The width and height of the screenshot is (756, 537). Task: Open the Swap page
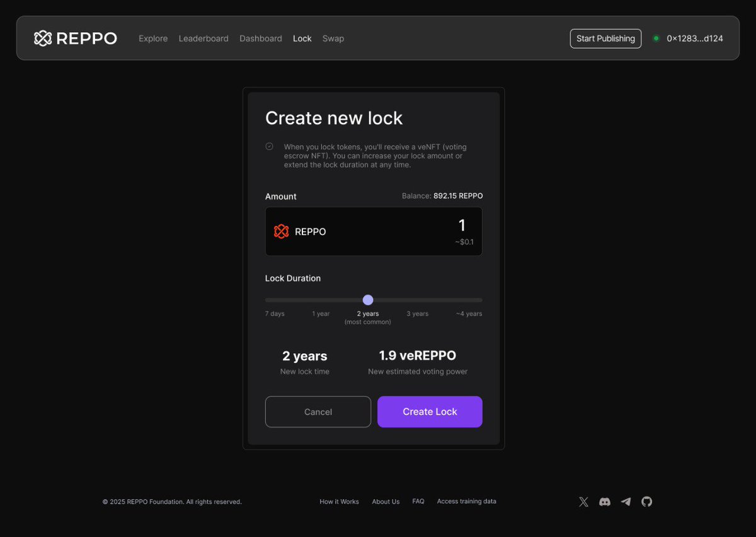tap(333, 38)
